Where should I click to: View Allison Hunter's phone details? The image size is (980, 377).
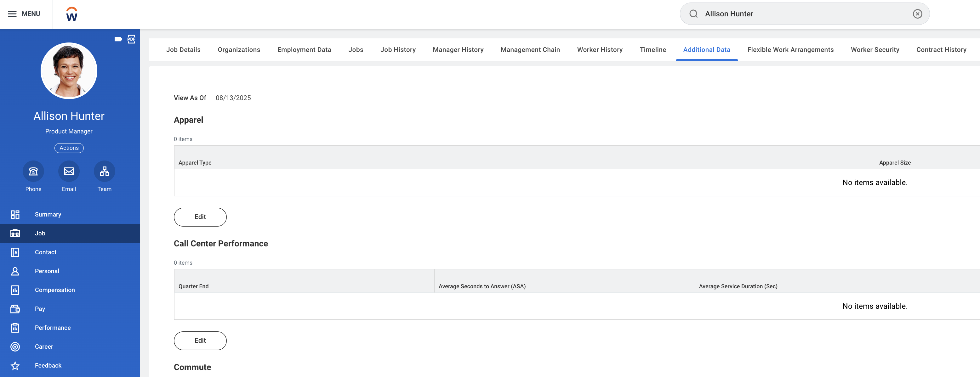[33, 172]
